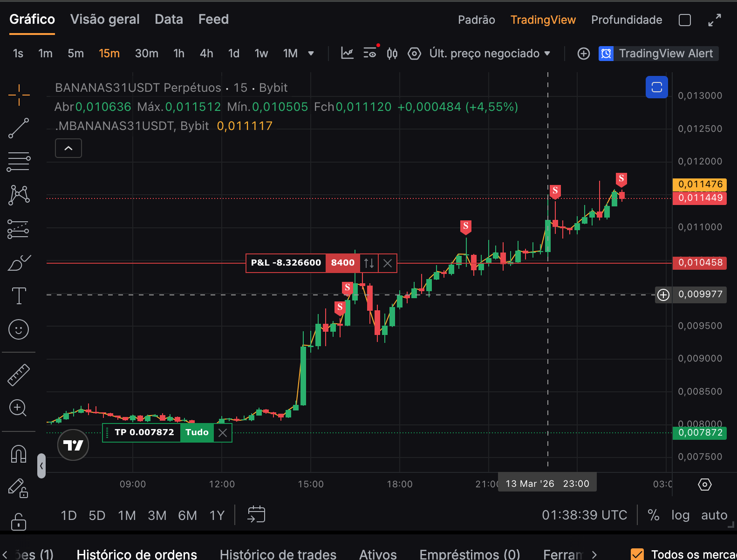Select the trend line drawing tool
The width and height of the screenshot is (737, 560).
(x=19, y=128)
